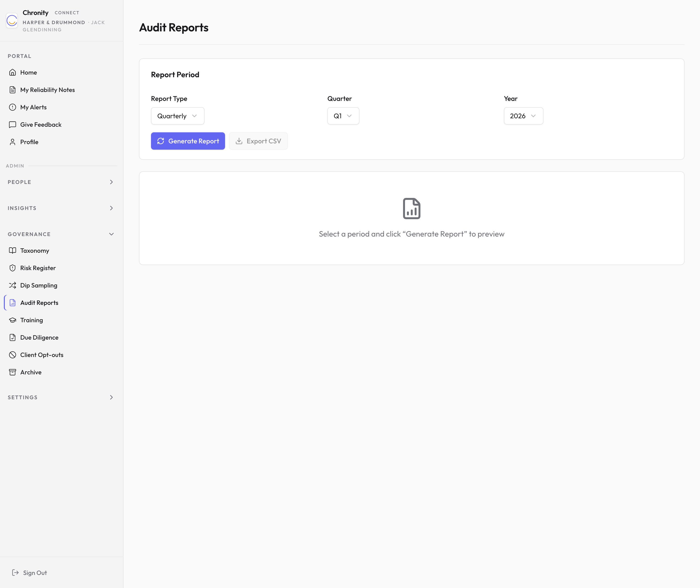Open the Quarter Q1 dropdown
The image size is (700, 588).
coord(343,116)
